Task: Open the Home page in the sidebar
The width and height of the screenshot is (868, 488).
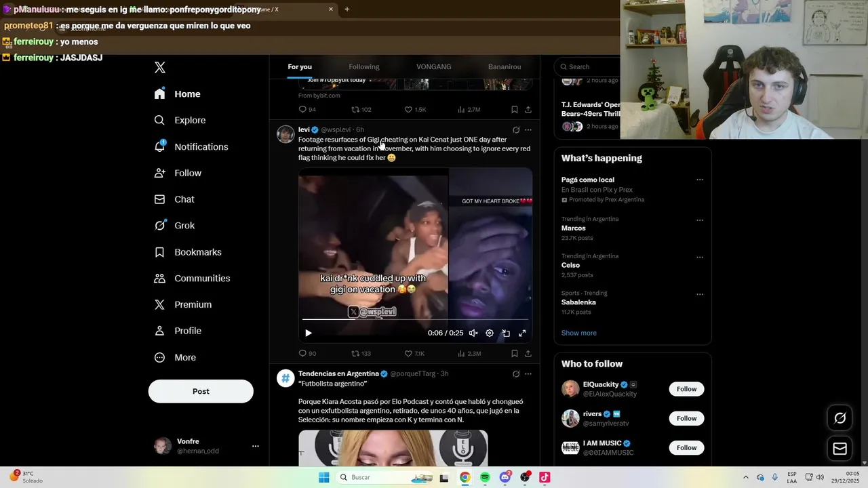Action: pos(178,94)
